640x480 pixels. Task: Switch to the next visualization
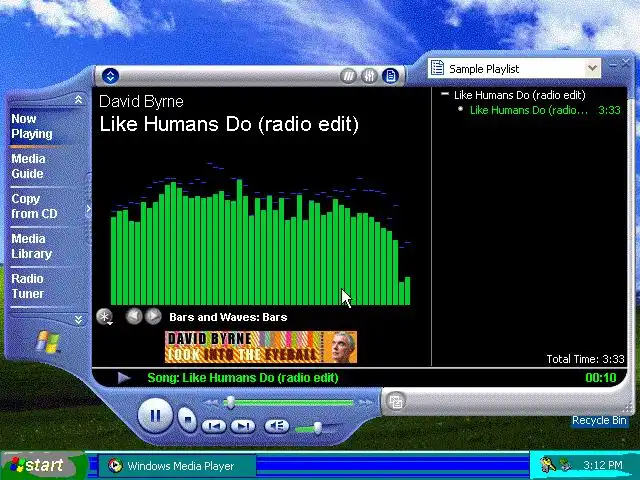[153, 316]
